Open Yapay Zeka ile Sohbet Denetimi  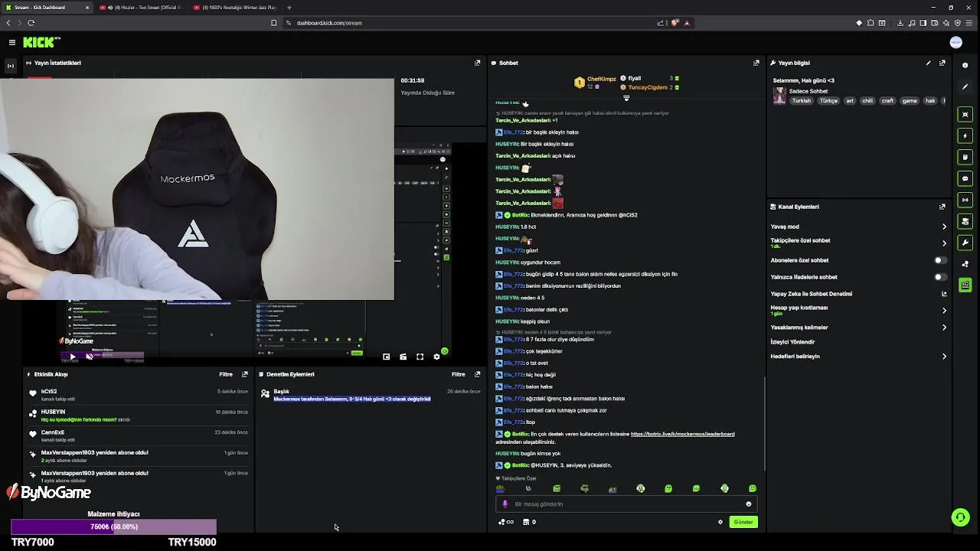pyautogui.click(x=859, y=294)
